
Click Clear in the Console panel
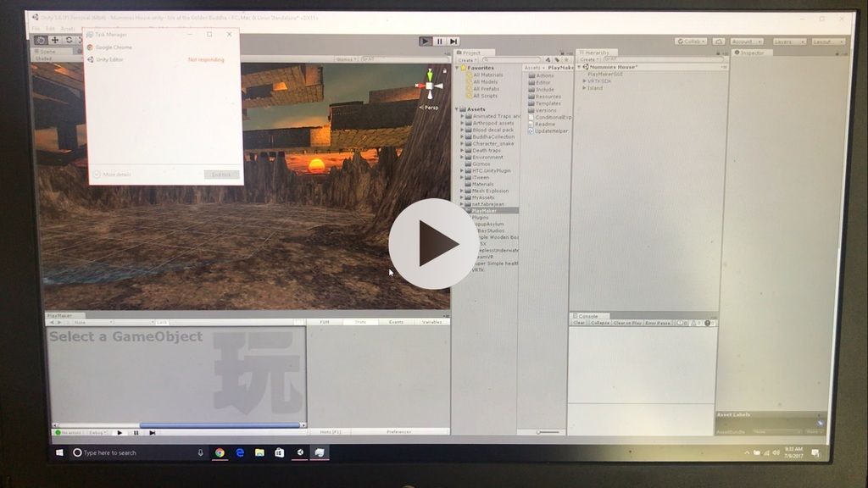(x=579, y=322)
